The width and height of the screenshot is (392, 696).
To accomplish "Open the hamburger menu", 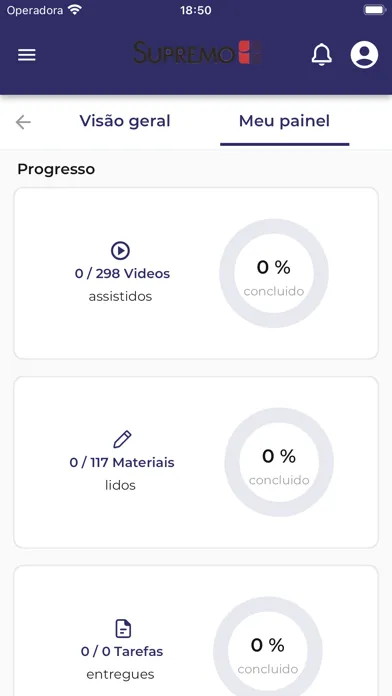I will point(27,55).
